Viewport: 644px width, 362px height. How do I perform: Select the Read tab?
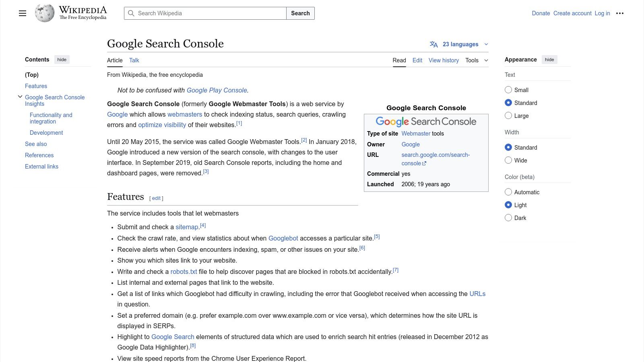(399, 60)
